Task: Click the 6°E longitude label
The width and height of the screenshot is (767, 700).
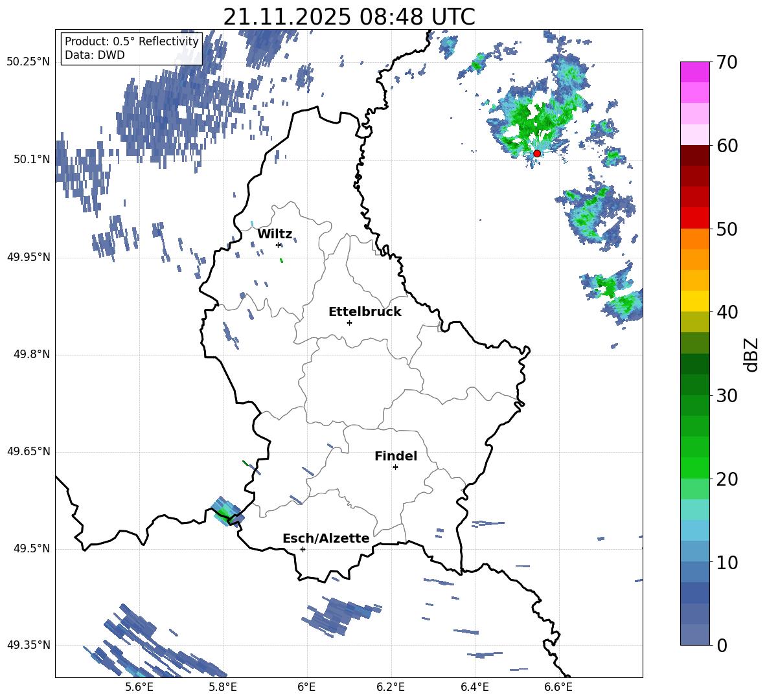Action: (x=306, y=687)
